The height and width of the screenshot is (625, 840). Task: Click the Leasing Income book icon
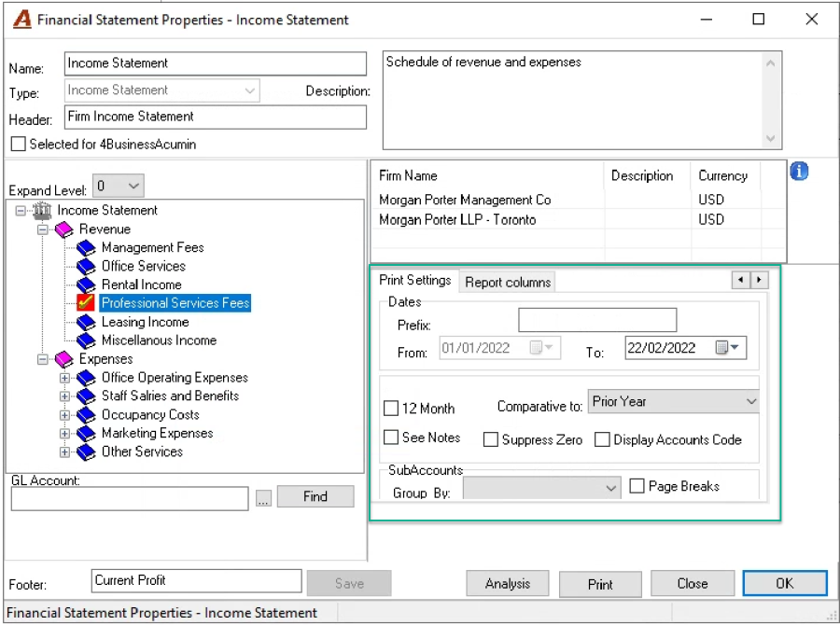point(86,322)
